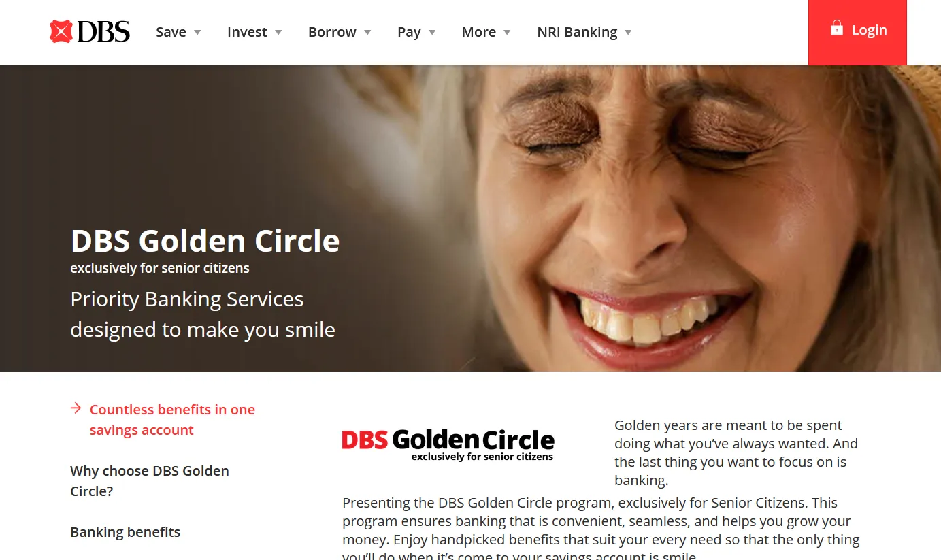Viewport: 941px width, 560px height.
Task: Click the red DBS star emblem
Action: 61,32
